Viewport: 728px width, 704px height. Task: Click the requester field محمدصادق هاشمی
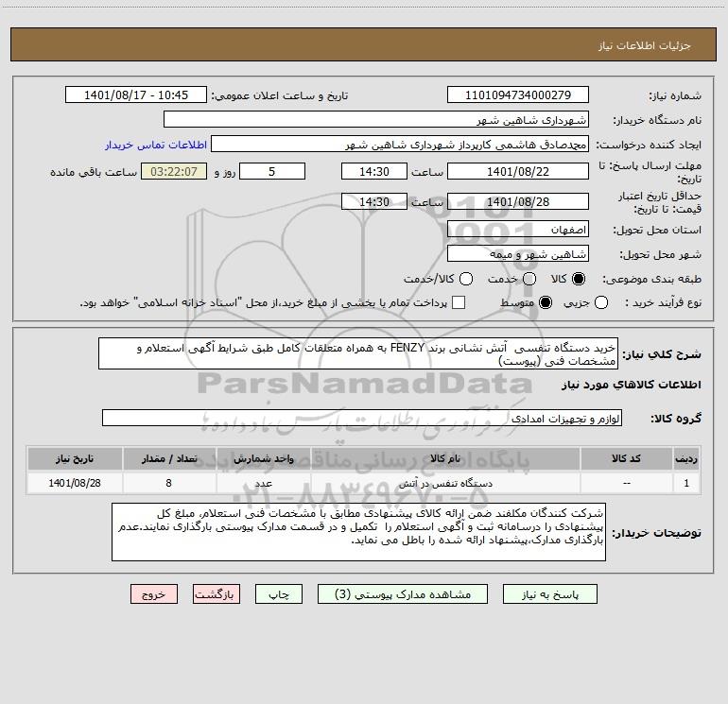tap(400, 144)
